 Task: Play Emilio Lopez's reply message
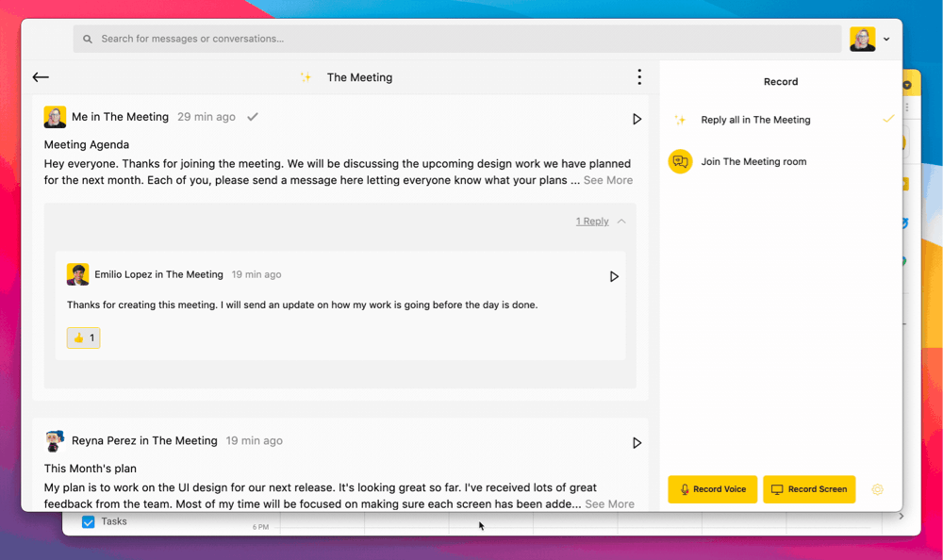pos(614,276)
